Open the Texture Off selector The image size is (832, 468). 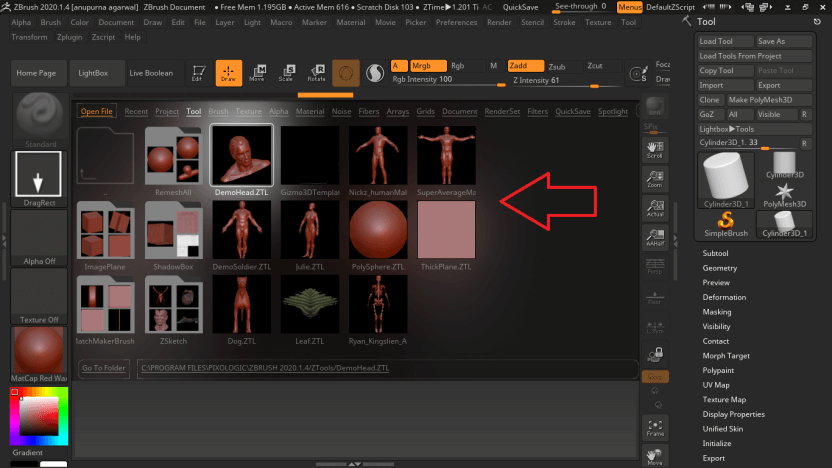[x=39, y=296]
